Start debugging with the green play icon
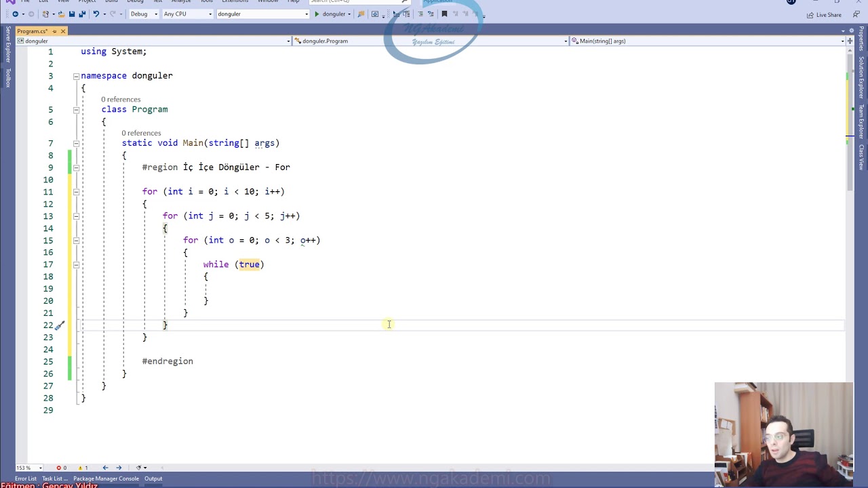 click(317, 14)
